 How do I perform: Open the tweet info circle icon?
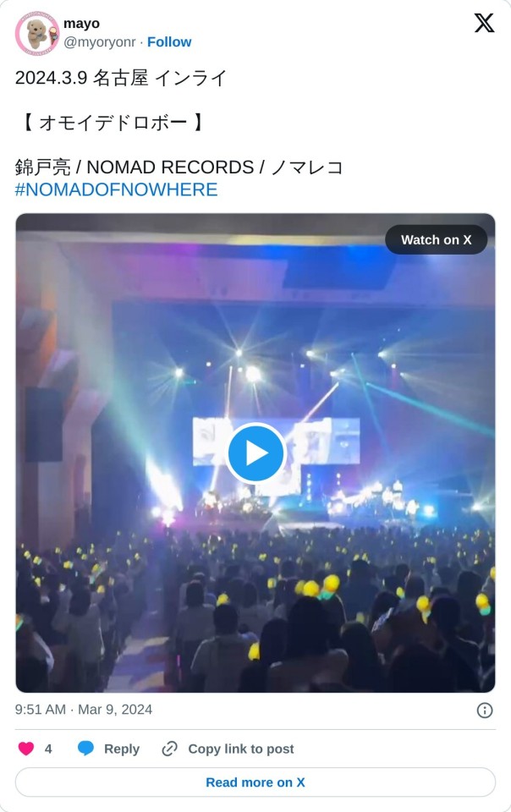[485, 710]
